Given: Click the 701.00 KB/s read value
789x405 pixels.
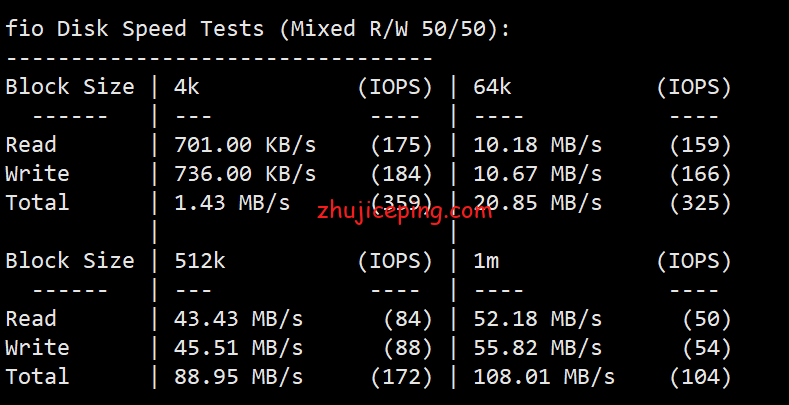Looking at the screenshot, I should 245,145.
